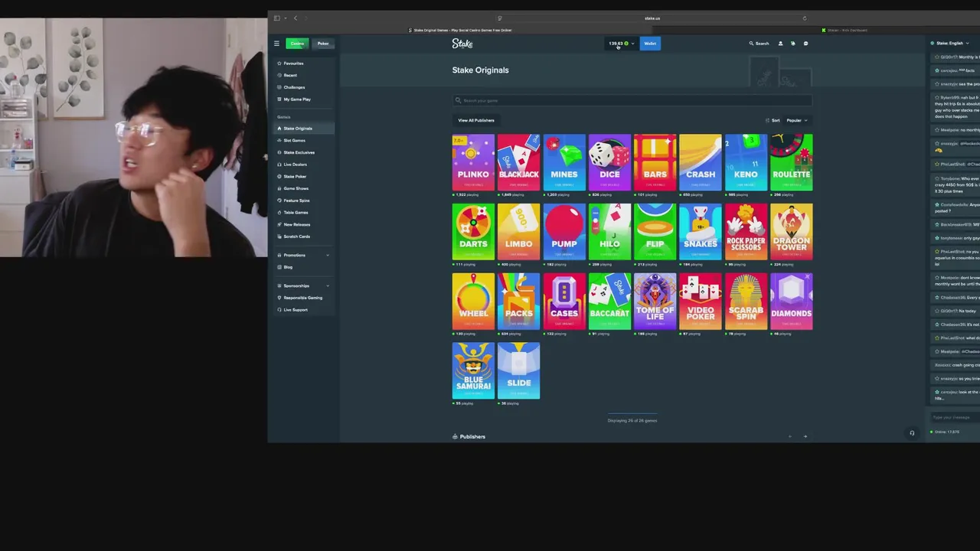Viewport: 980px width, 551px height.
Task: Open the hamburger menu in the sidebar
Action: [x=276, y=44]
